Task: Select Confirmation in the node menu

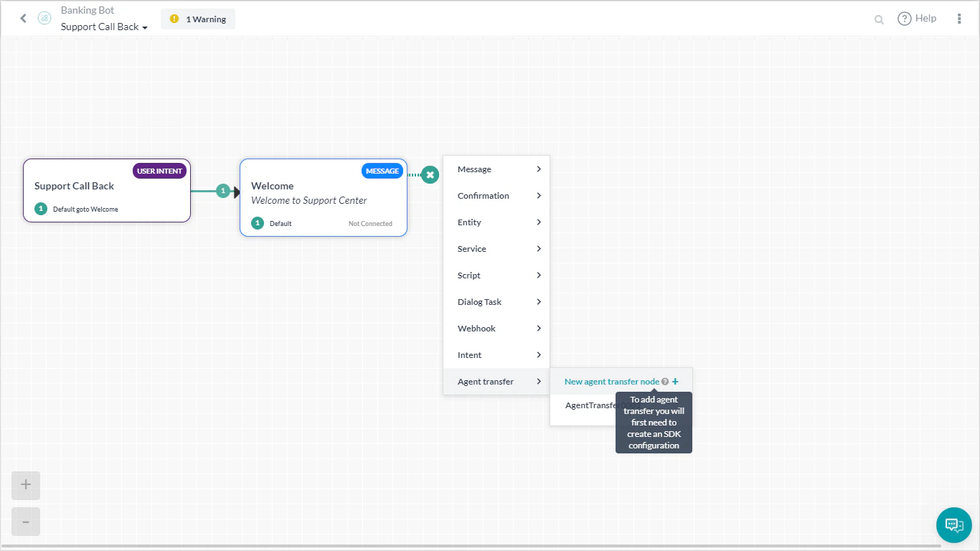Action: click(484, 195)
